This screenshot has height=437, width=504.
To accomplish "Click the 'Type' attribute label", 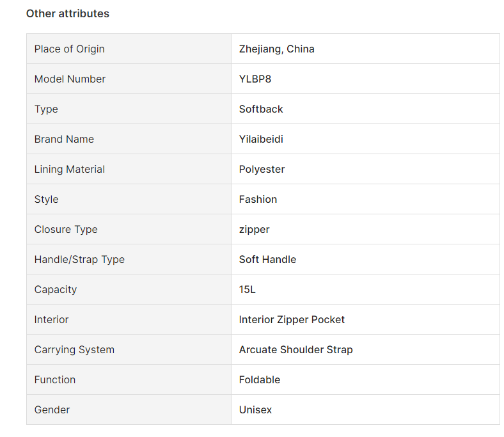I will [x=46, y=109].
